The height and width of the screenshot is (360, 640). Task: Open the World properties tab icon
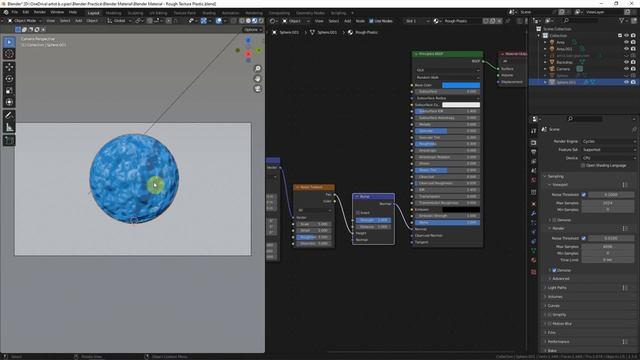pos(533,180)
